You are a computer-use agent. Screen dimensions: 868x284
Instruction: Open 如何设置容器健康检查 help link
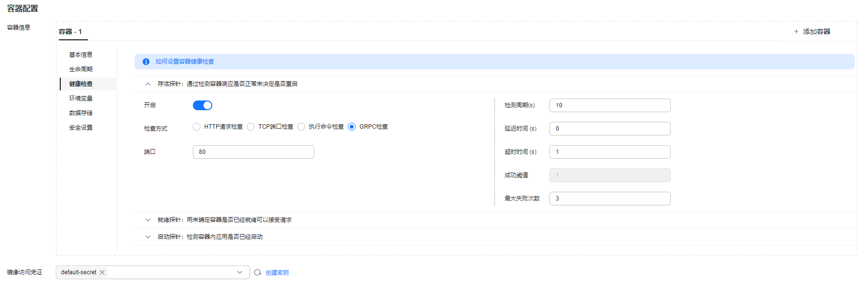(185, 62)
